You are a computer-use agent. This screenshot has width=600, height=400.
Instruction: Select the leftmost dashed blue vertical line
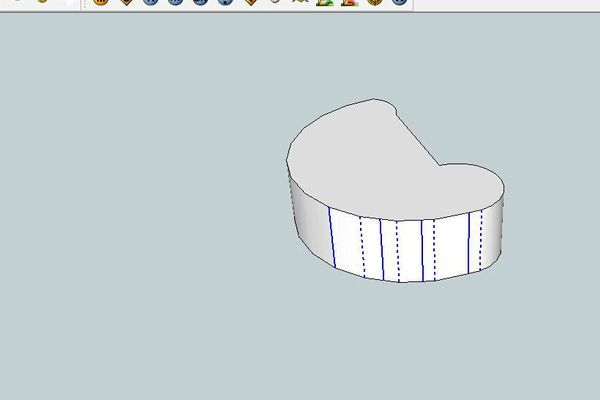point(363,247)
